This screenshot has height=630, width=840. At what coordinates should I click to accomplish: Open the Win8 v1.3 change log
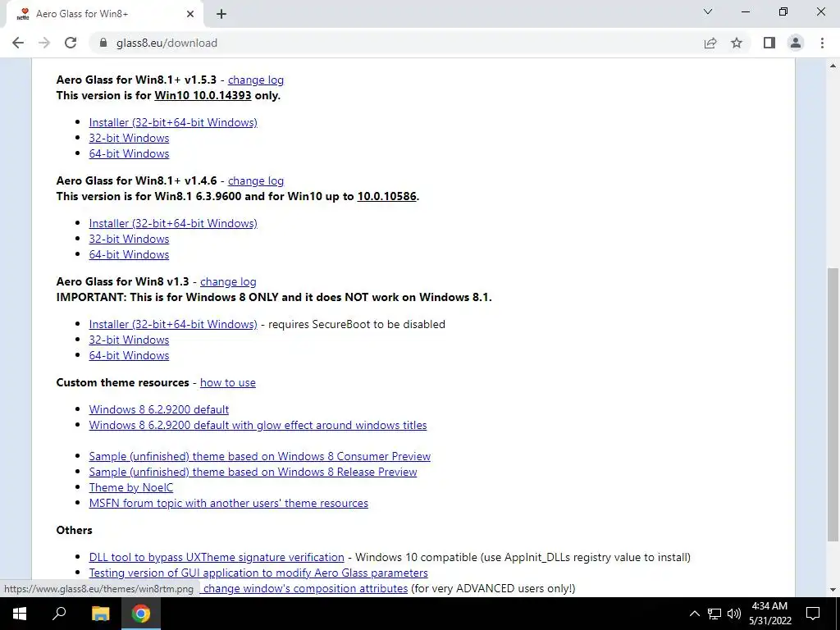[x=228, y=282]
